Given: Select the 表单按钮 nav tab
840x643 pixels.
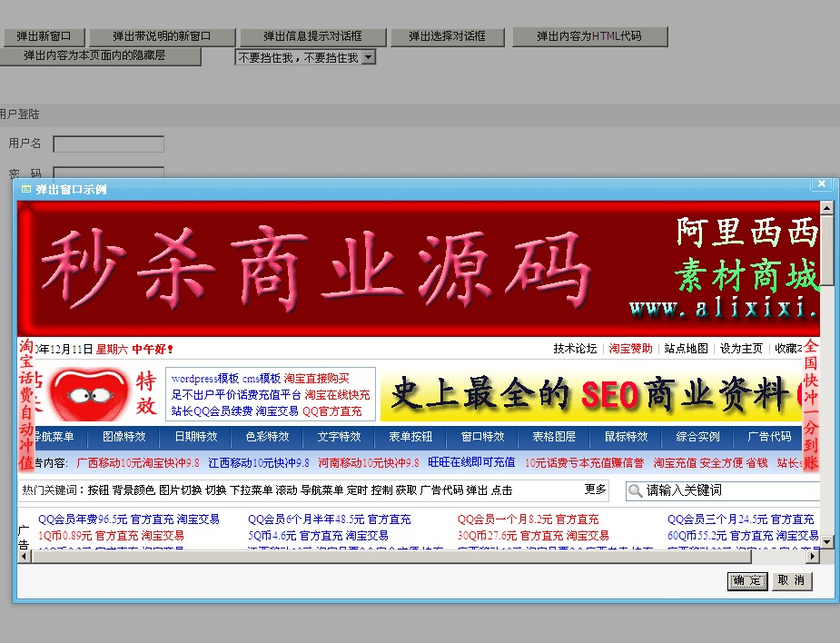Looking at the screenshot, I should 410,437.
